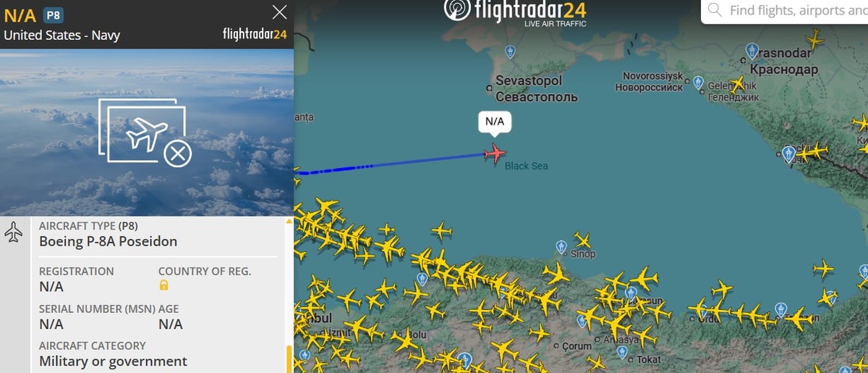Select the Sinop airport pin
868x373 pixels.
tap(562, 248)
